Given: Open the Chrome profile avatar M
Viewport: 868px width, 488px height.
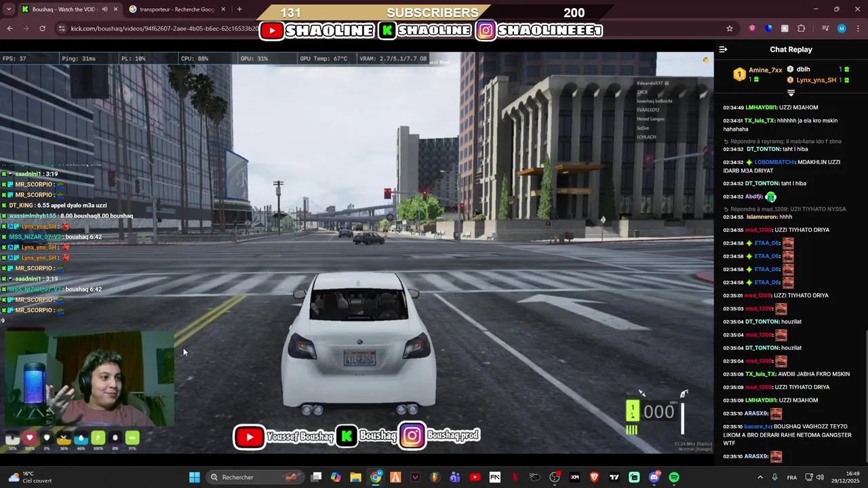Looking at the screenshot, I should tap(842, 28).
